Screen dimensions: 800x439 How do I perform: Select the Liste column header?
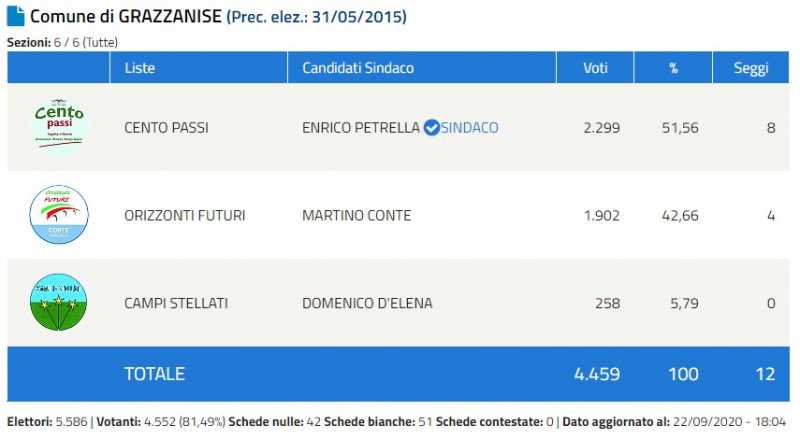(139, 68)
